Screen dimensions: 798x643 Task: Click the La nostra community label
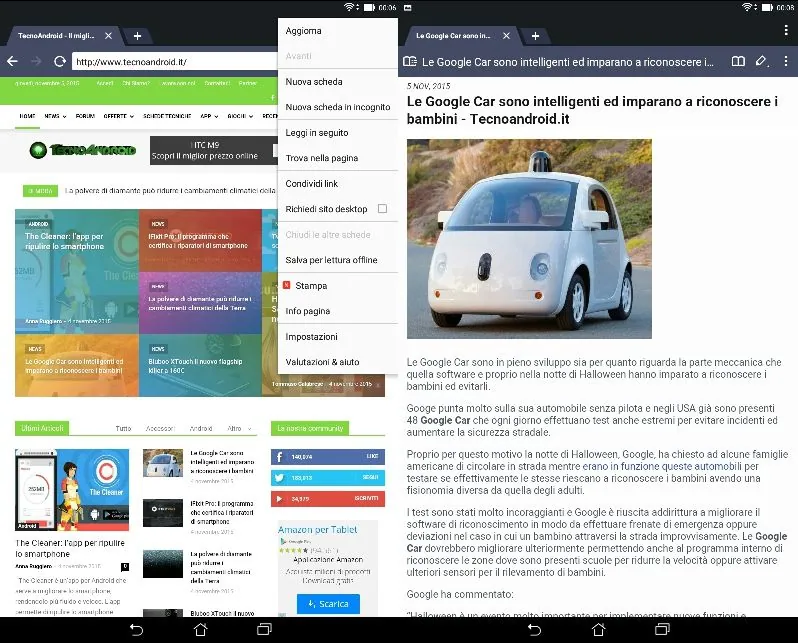(x=310, y=429)
